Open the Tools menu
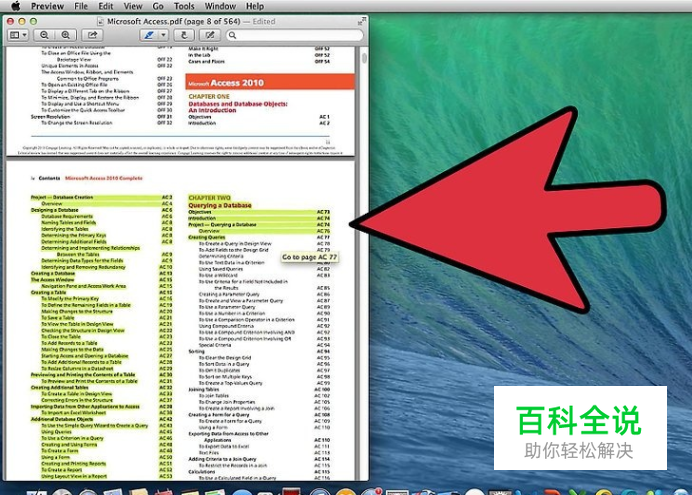The height and width of the screenshot is (495, 692). (x=184, y=6)
